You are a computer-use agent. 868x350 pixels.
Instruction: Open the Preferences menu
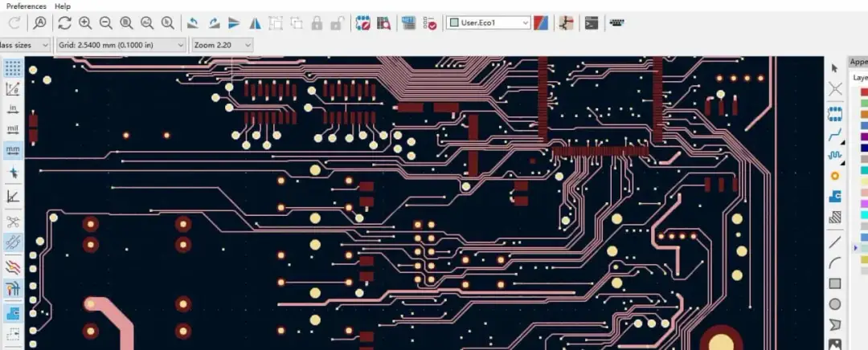24,6
